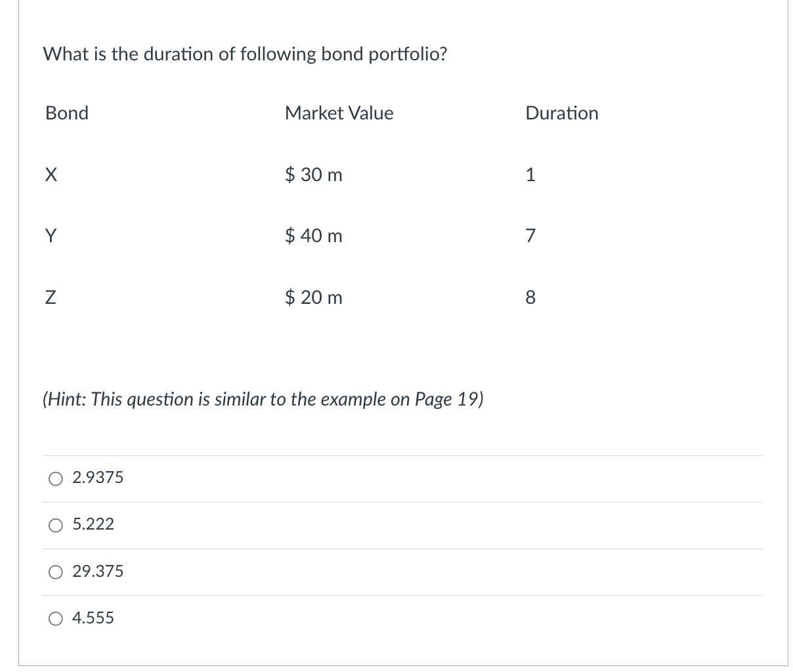Click the 29.375 answer option text

[x=97, y=572]
